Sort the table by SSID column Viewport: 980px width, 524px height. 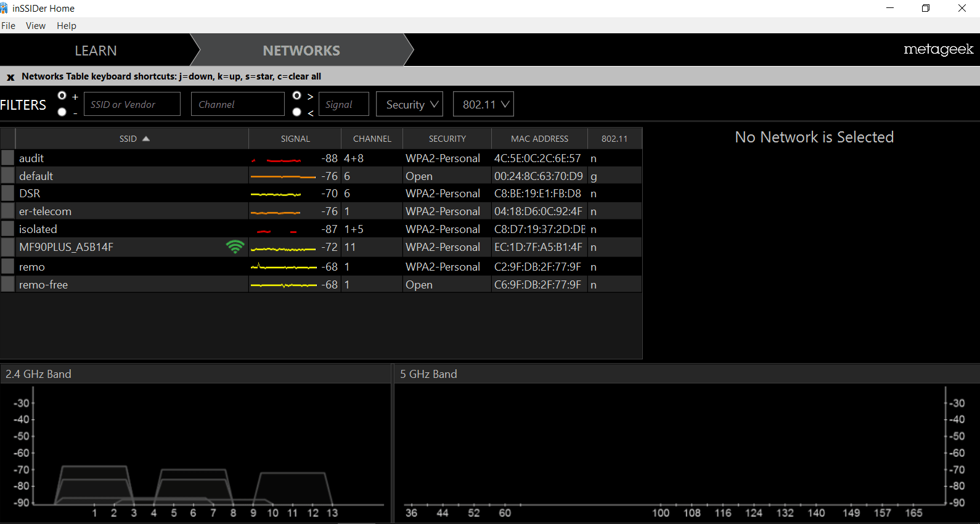click(x=132, y=139)
